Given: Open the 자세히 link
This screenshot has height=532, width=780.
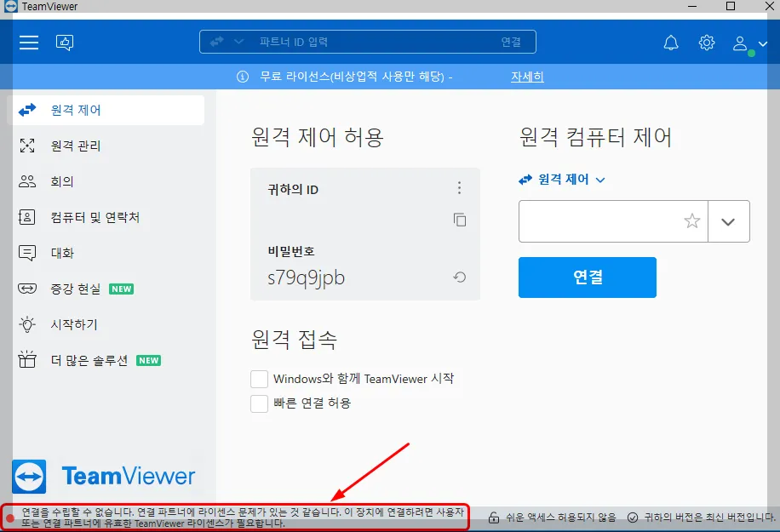Looking at the screenshot, I should click(527, 77).
